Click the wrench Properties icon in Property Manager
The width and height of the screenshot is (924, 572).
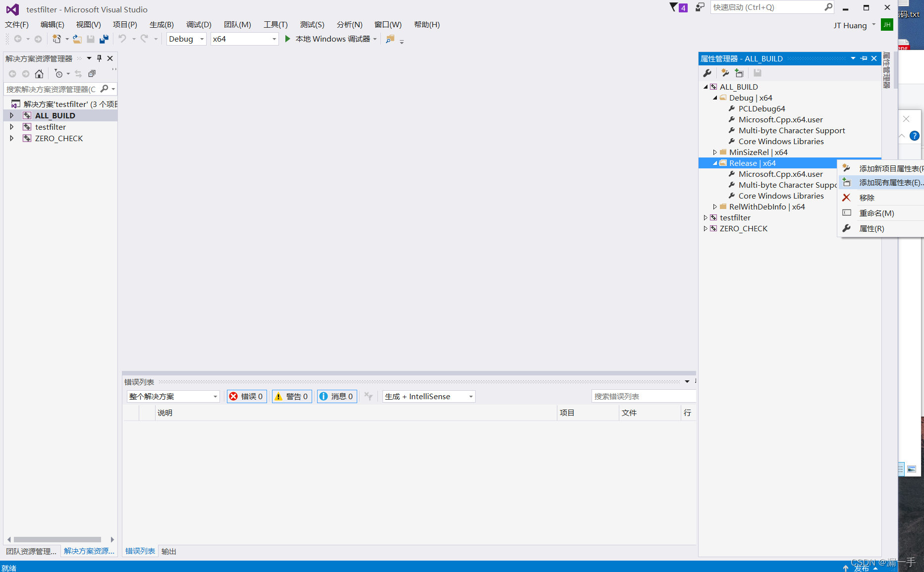pos(707,73)
